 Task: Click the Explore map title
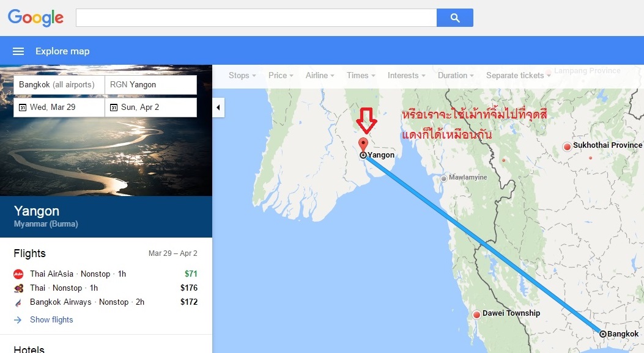[x=62, y=51]
